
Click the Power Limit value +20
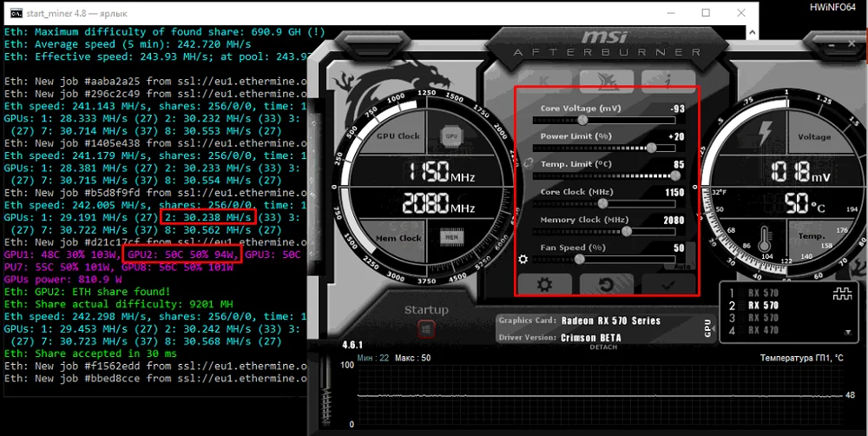(676, 136)
